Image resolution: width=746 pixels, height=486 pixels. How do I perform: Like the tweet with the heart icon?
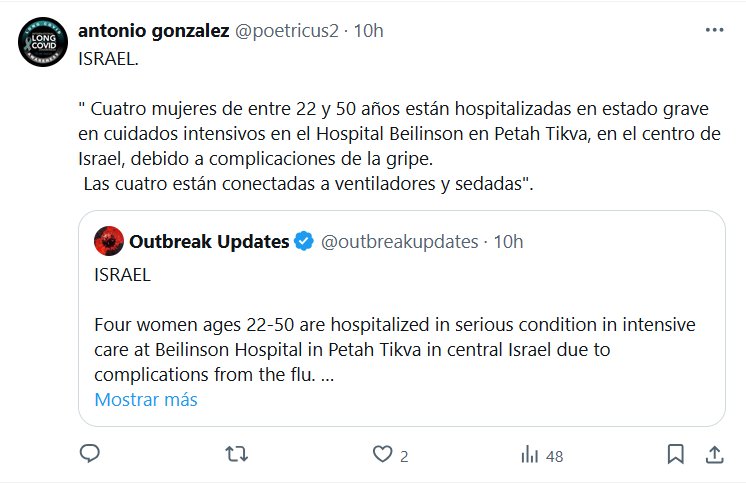tap(381, 455)
